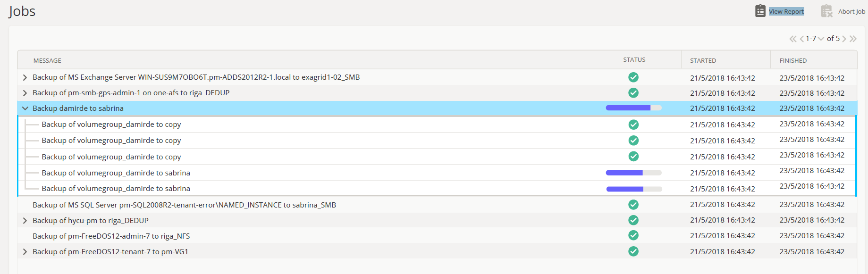
Task: Click success checkmark of pm-FreeDOS12-admin-7 backup
Action: [x=633, y=235]
